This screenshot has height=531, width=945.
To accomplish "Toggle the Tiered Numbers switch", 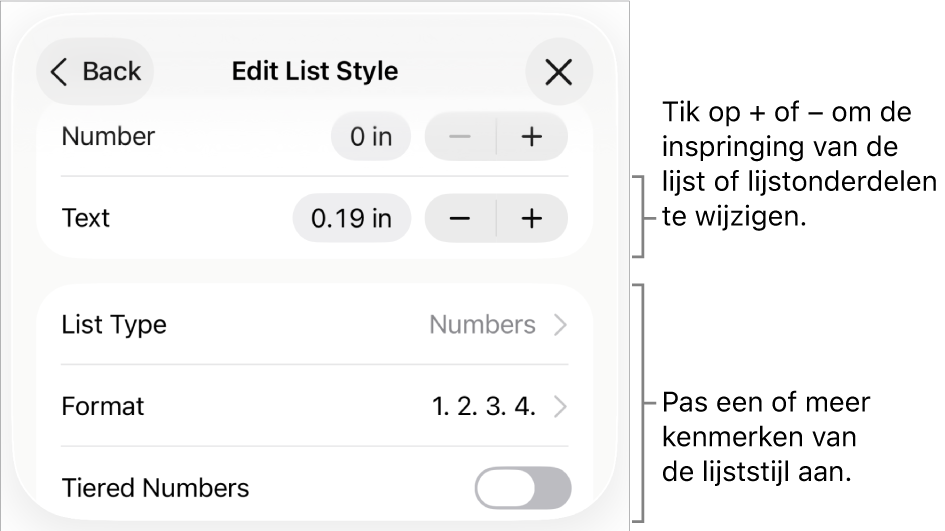I will pos(523,488).
